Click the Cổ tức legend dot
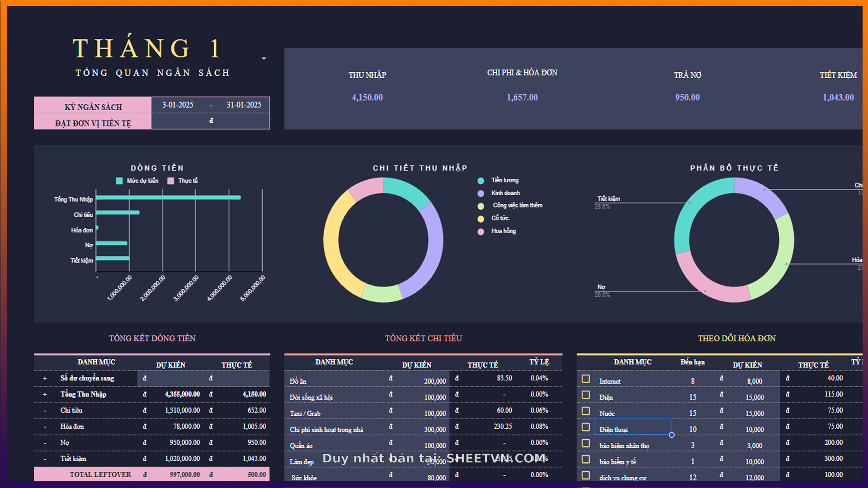Viewport: 868px width, 488px height. point(481,219)
